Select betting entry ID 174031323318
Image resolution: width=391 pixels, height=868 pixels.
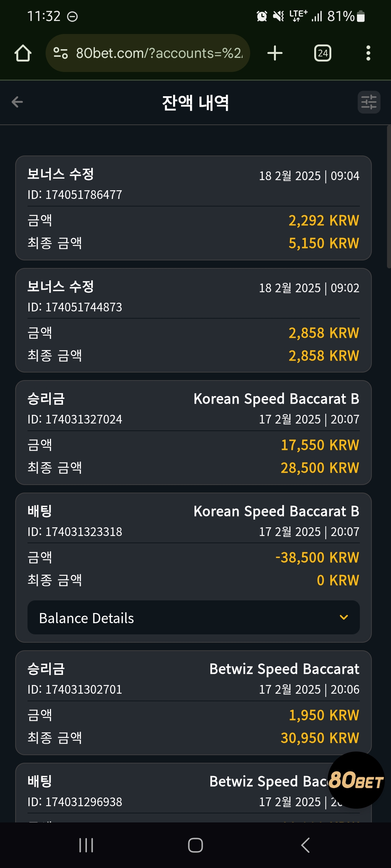tap(193, 568)
